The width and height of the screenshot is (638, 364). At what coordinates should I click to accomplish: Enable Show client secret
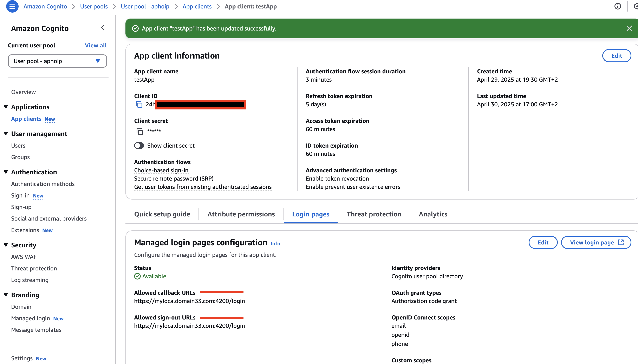(139, 145)
